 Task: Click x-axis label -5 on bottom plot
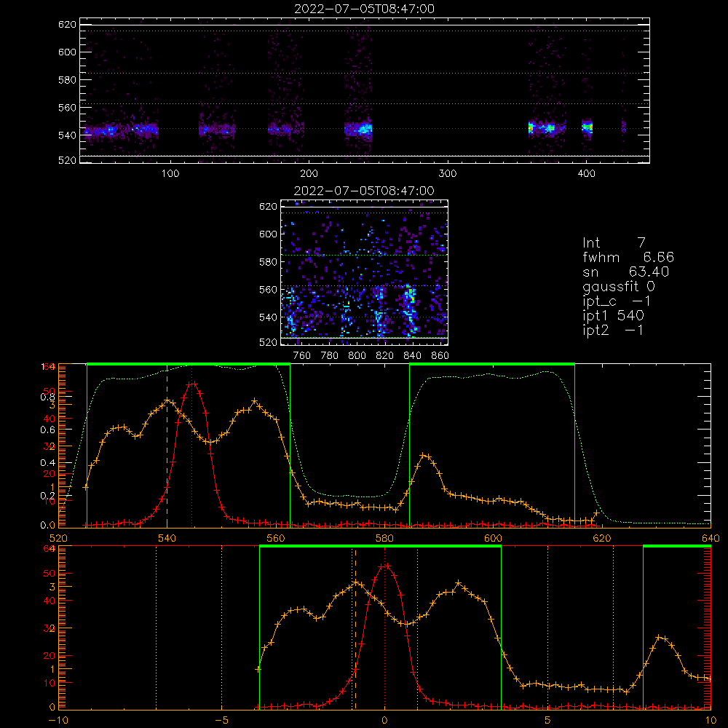point(221,720)
